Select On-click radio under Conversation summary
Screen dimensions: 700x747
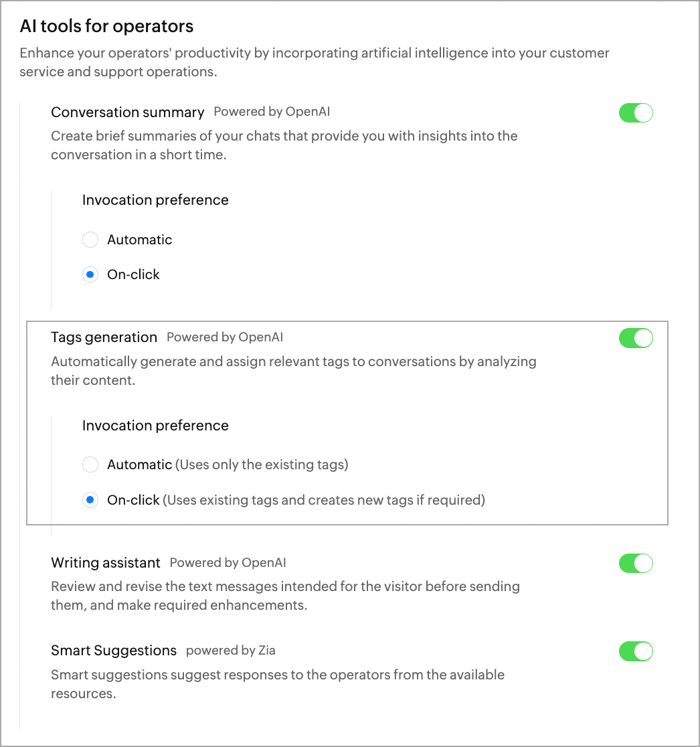tap(90, 274)
